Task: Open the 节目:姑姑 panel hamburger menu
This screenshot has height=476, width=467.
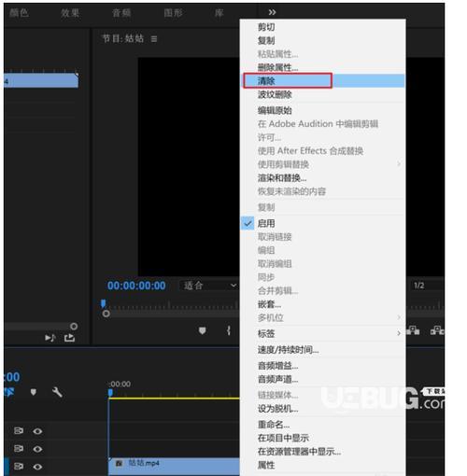Action: [154, 39]
